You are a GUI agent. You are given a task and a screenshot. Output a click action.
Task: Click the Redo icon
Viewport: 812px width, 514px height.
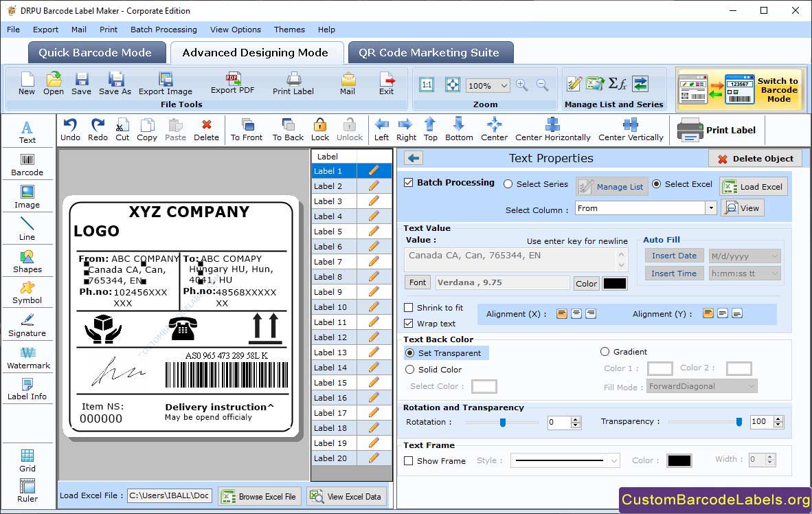(98, 130)
